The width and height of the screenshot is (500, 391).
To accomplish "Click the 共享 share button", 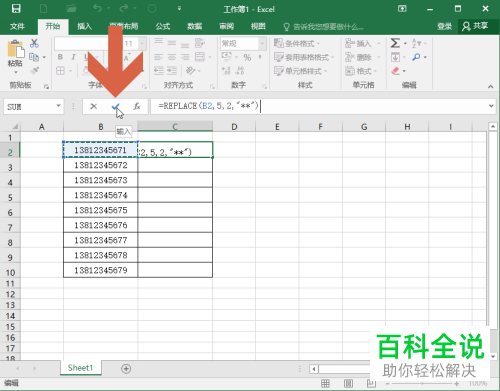I will point(475,26).
